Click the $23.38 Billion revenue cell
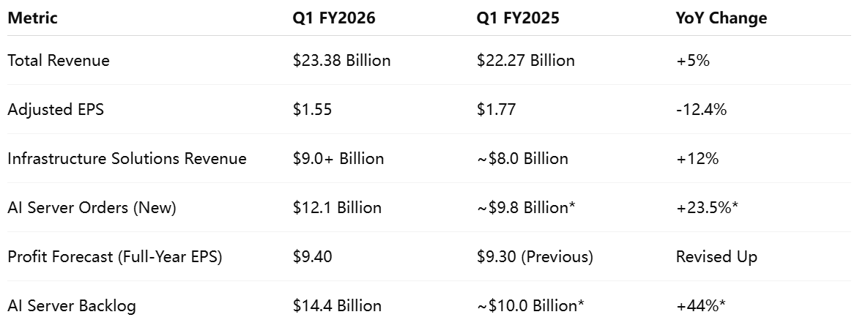 pos(341,60)
